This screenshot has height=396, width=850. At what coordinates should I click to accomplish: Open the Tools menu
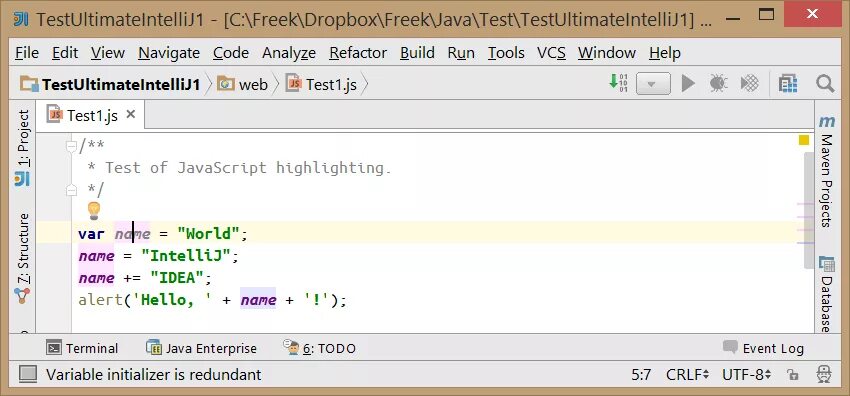click(x=506, y=53)
